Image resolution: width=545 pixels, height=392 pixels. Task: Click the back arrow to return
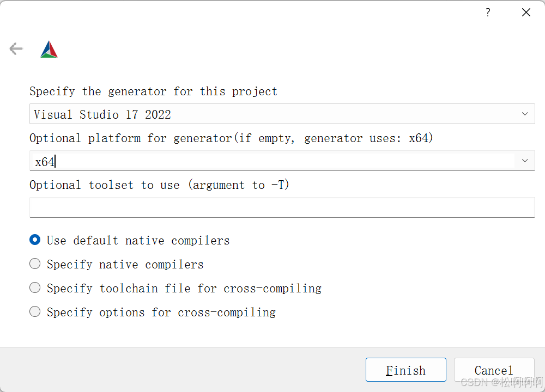coord(16,48)
